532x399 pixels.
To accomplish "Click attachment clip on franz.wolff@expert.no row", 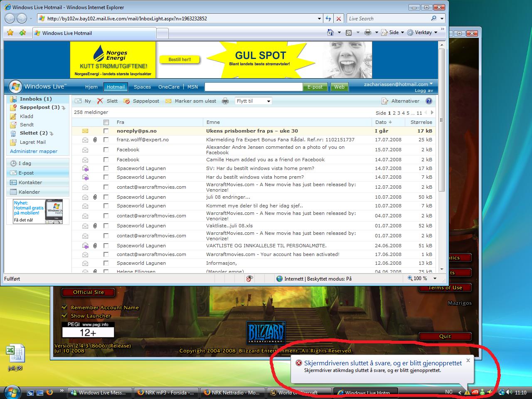I will pyautogui.click(x=95, y=140).
